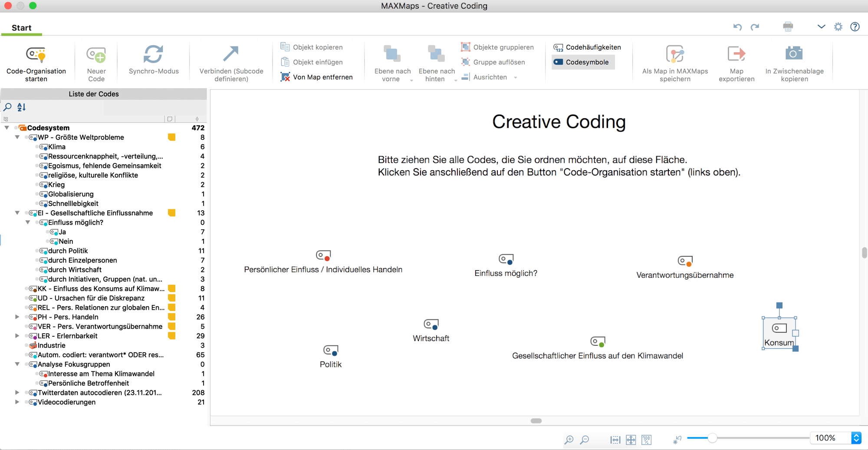Select Politik object on map
This screenshot has width=868, height=450.
click(331, 357)
